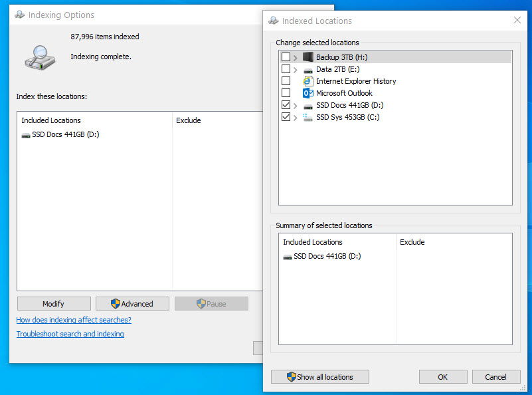
Task: Uncheck the SSD Sys 453GB (C:) checkbox
Action: pos(286,117)
